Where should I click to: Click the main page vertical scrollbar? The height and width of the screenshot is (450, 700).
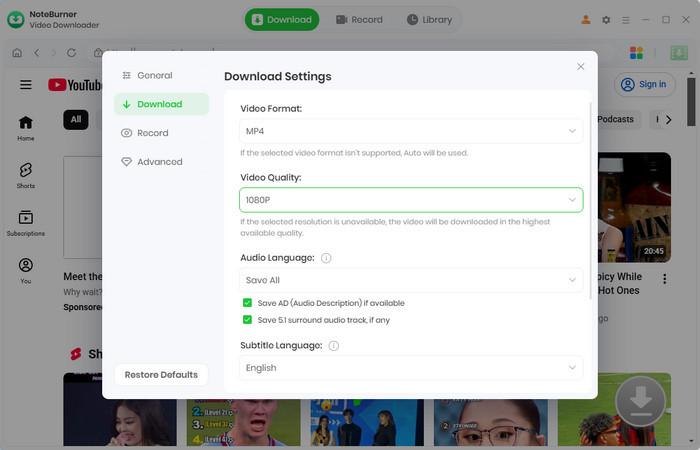[691, 102]
